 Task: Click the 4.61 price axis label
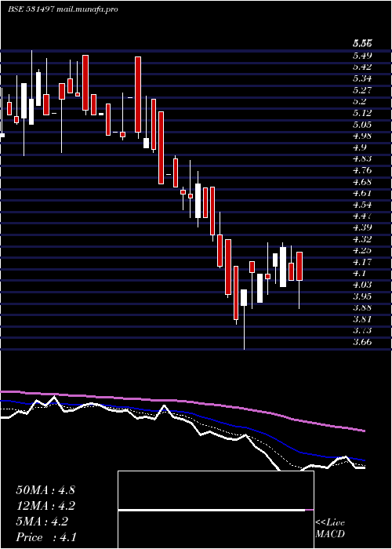pos(362,193)
